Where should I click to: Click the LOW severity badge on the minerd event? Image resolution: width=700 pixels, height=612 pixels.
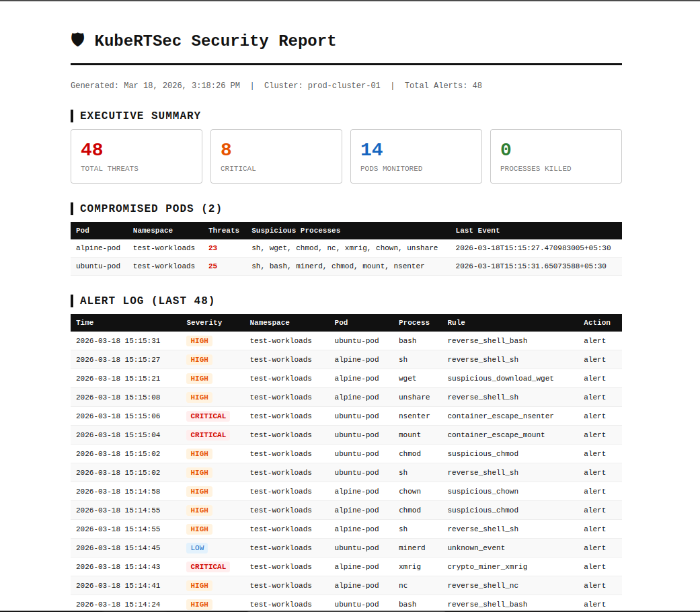coord(197,547)
